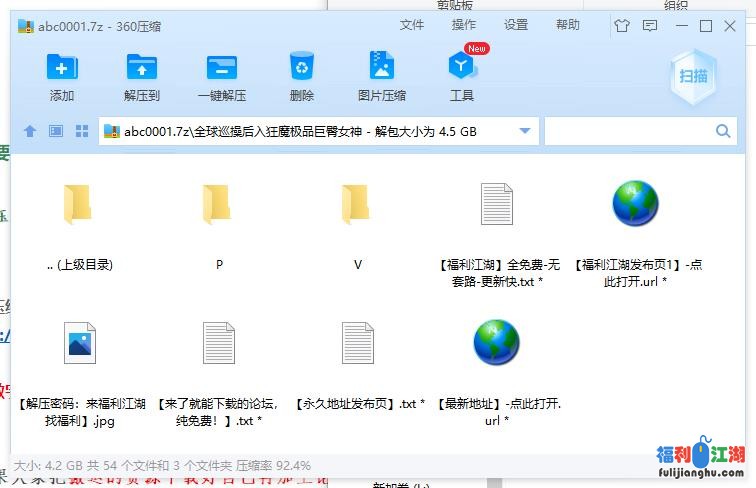
Task: Click the 解压到 (Extract to) icon
Action: click(x=142, y=68)
